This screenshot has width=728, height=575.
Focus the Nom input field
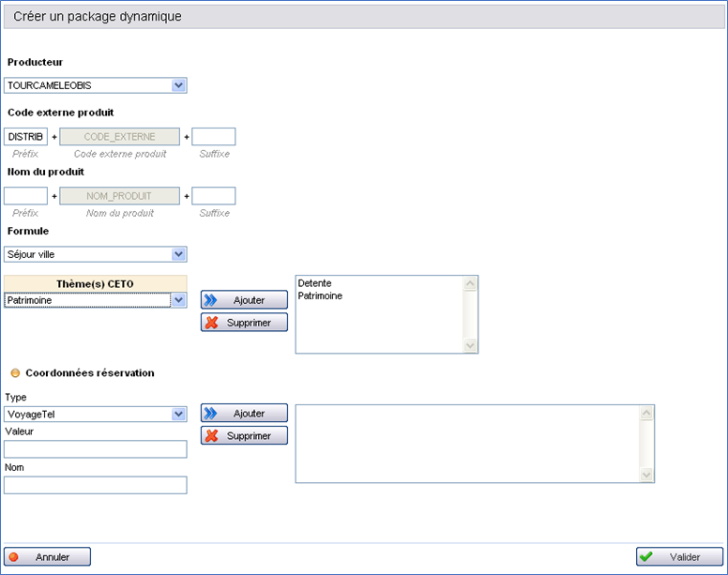(95, 485)
